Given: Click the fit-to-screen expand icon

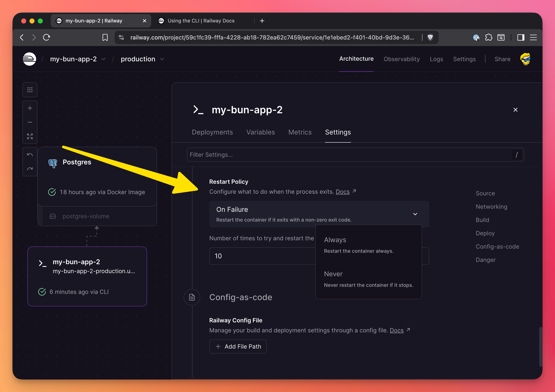Looking at the screenshot, I should 30,136.
